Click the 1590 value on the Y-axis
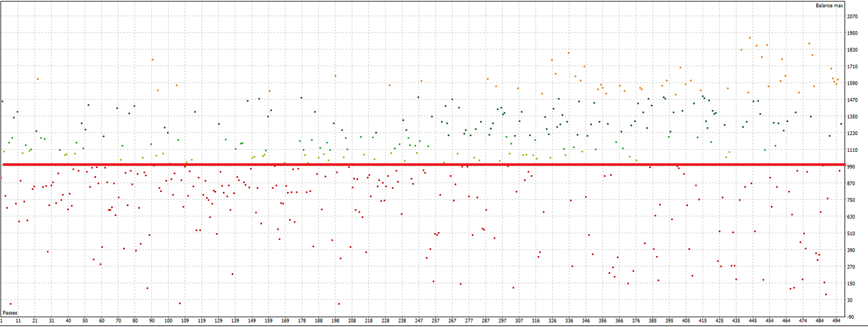This screenshot has width=868, height=327. pos(852,84)
